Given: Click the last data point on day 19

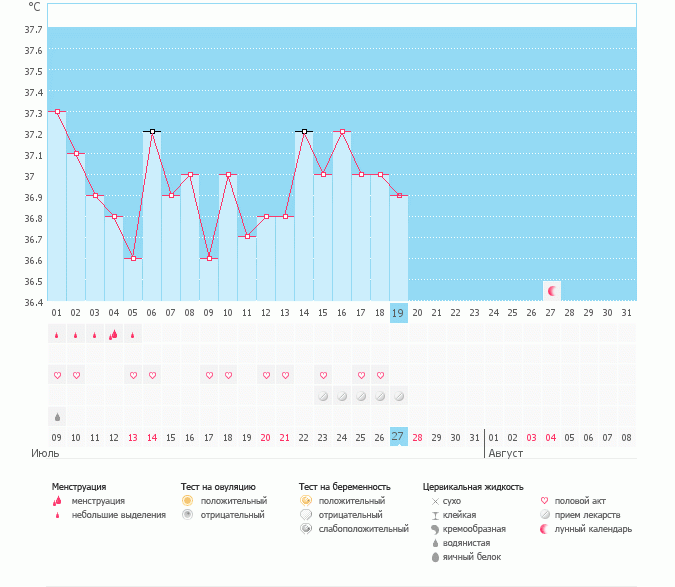Looking at the screenshot, I should click(x=399, y=196).
